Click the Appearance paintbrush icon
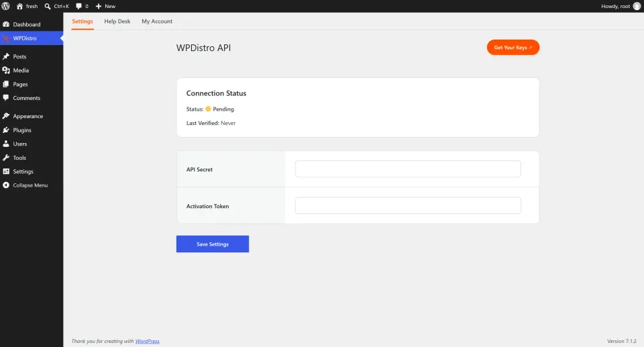644x347 pixels. [6, 116]
